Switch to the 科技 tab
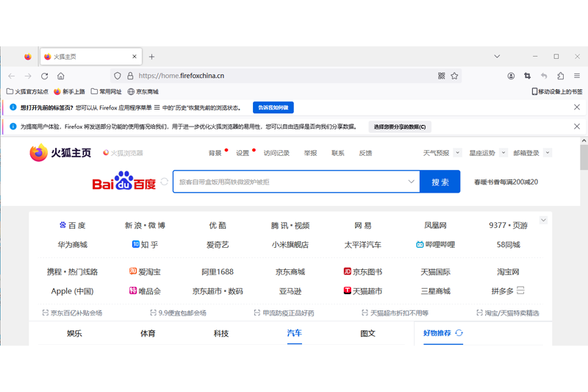This screenshot has width=588, height=392. coord(221,333)
